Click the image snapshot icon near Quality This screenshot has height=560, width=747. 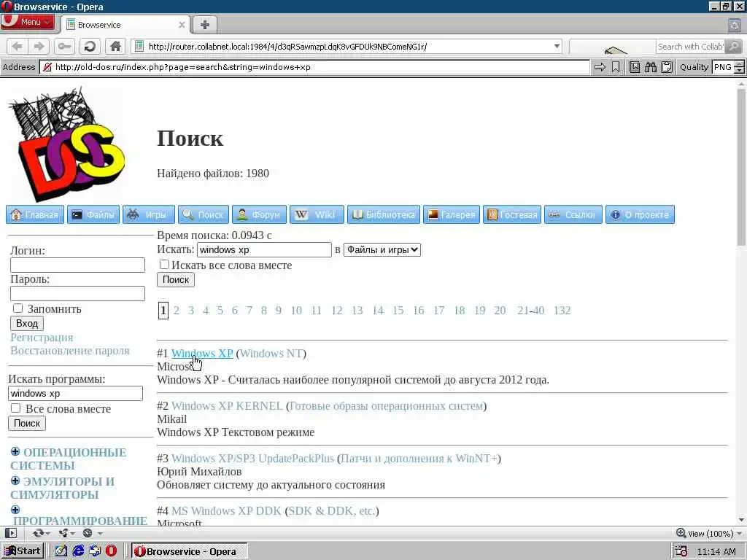pos(635,67)
